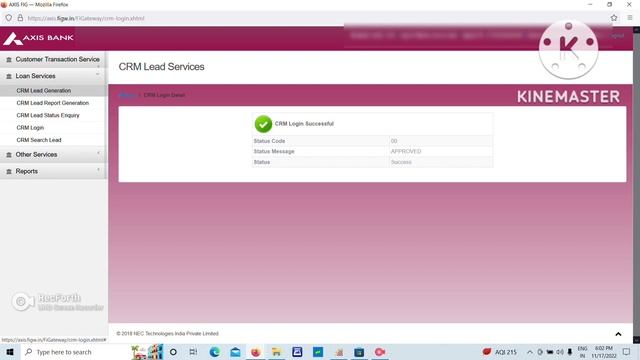Open the notification center icon
Screen dimensions: 640x360
point(627,352)
